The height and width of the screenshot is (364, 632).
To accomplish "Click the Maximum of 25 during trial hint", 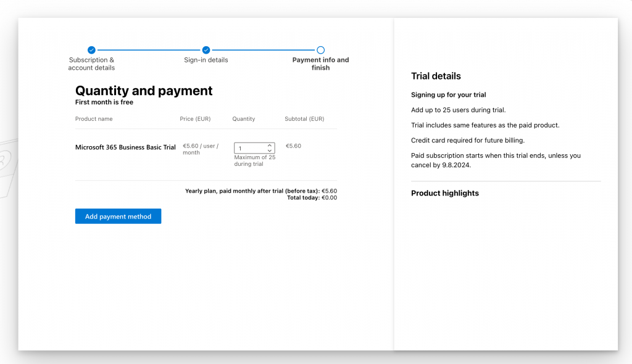I will pyautogui.click(x=255, y=161).
